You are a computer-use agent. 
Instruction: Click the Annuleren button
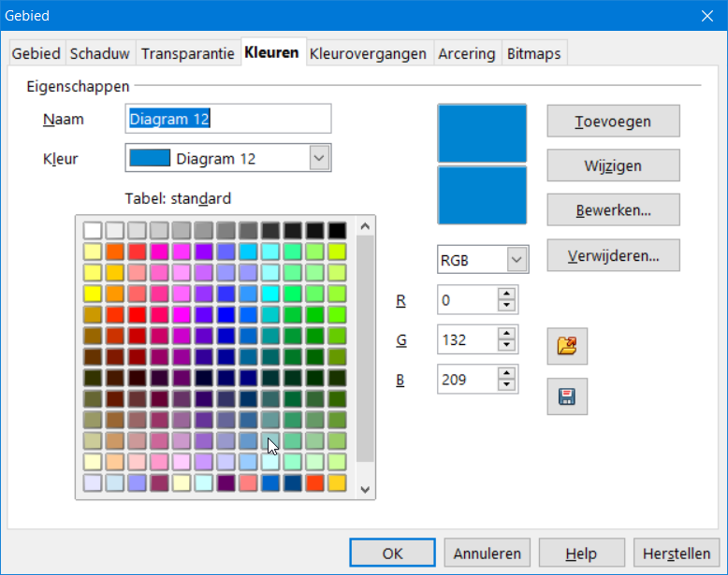pos(487,553)
